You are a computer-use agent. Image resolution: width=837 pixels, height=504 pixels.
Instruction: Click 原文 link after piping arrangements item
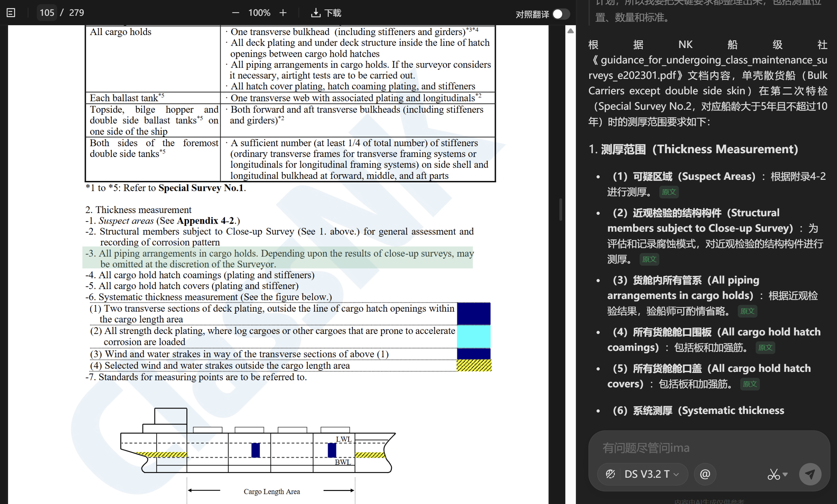click(747, 311)
